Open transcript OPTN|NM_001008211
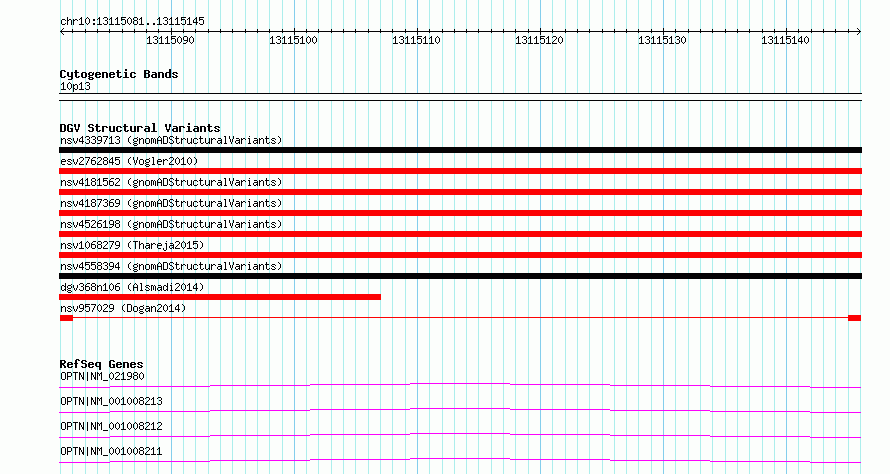Viewport: 890px width, 474px height. click(111, 451)
